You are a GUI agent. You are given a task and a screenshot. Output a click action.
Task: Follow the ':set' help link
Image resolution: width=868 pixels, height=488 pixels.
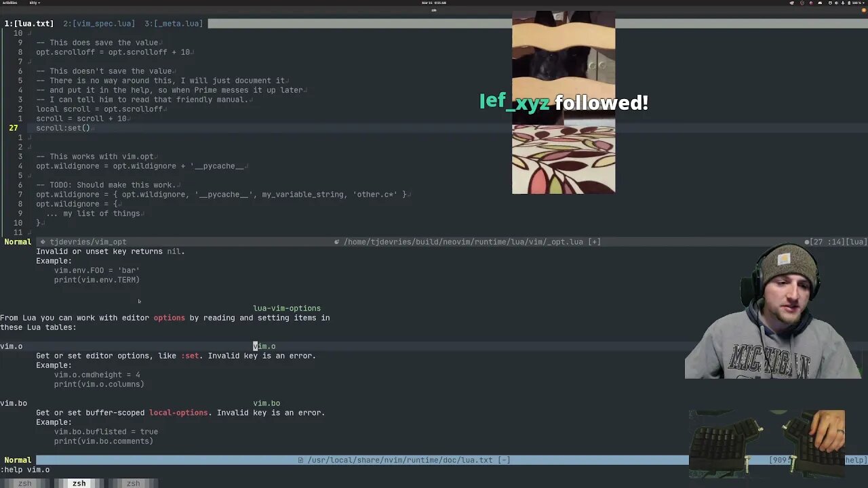tap(190, 356)
